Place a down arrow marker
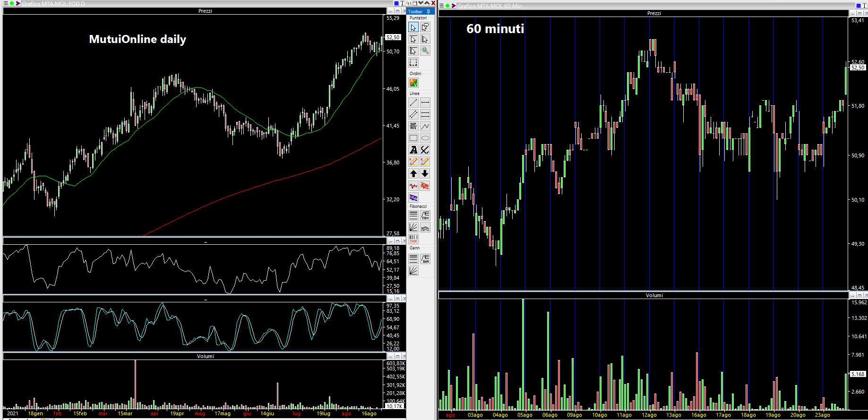The image size is (868, 420). (x=425, y=173)
